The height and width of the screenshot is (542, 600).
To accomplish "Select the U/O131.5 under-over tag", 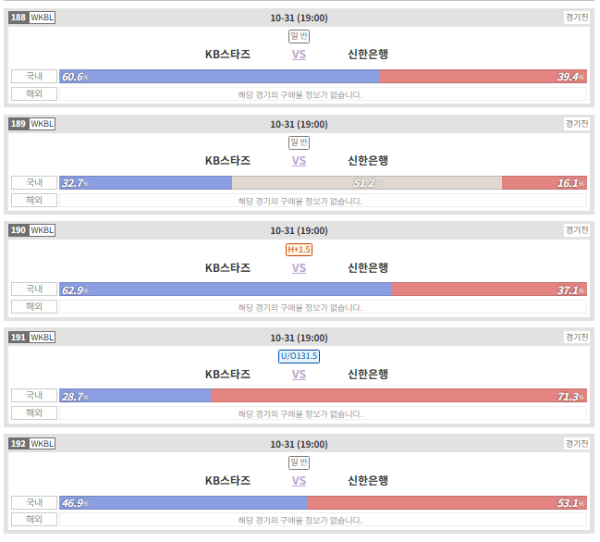I will 299,356.
